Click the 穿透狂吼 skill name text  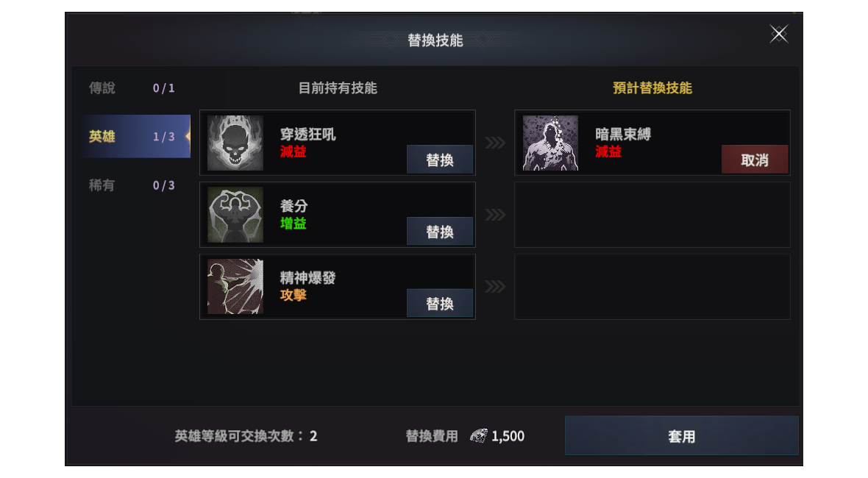(307, 135)
